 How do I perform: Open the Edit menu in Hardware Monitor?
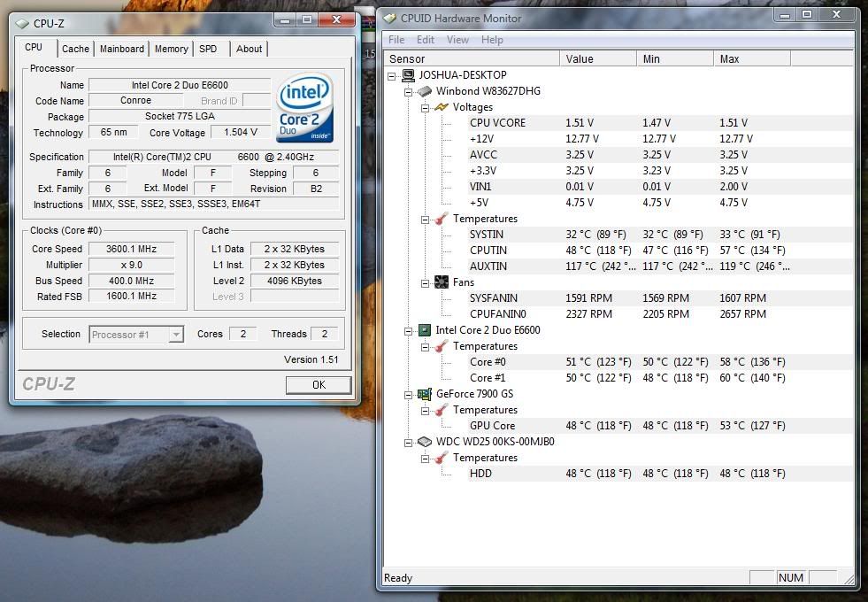point(425,40)
